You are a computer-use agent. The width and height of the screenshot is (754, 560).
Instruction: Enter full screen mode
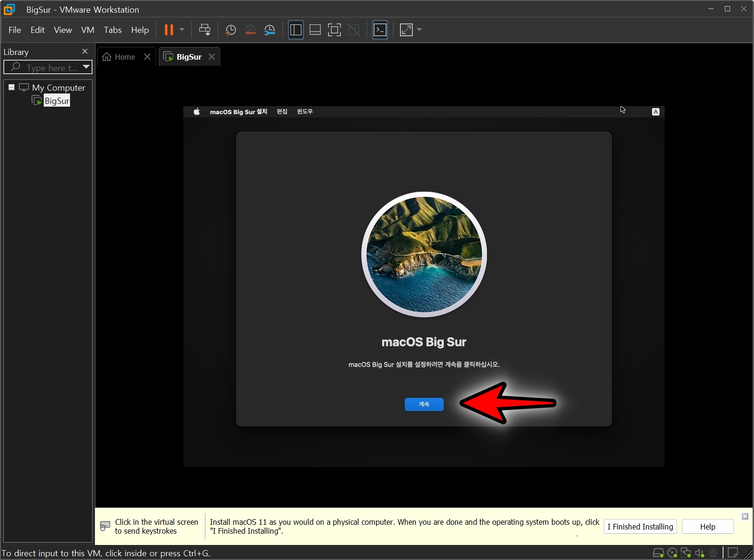coord(334,30)
